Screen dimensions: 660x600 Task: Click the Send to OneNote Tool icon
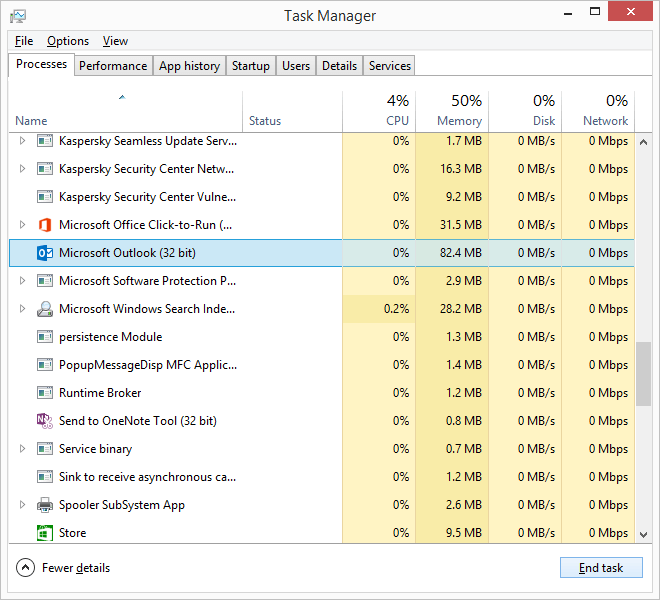coord(45,421)
